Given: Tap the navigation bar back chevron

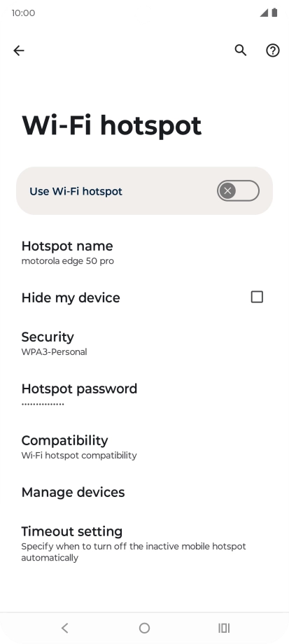Looking at the screenshot, I should pos(64,628).
